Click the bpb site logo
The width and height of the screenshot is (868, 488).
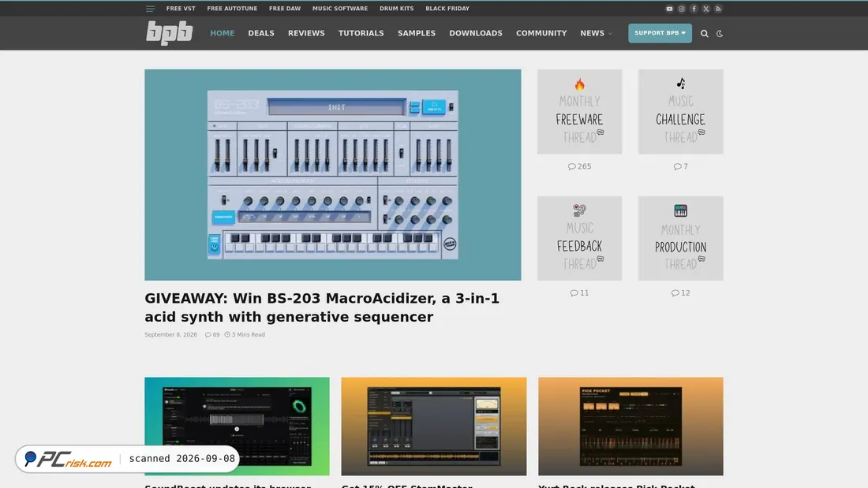[x=170, y=32]
